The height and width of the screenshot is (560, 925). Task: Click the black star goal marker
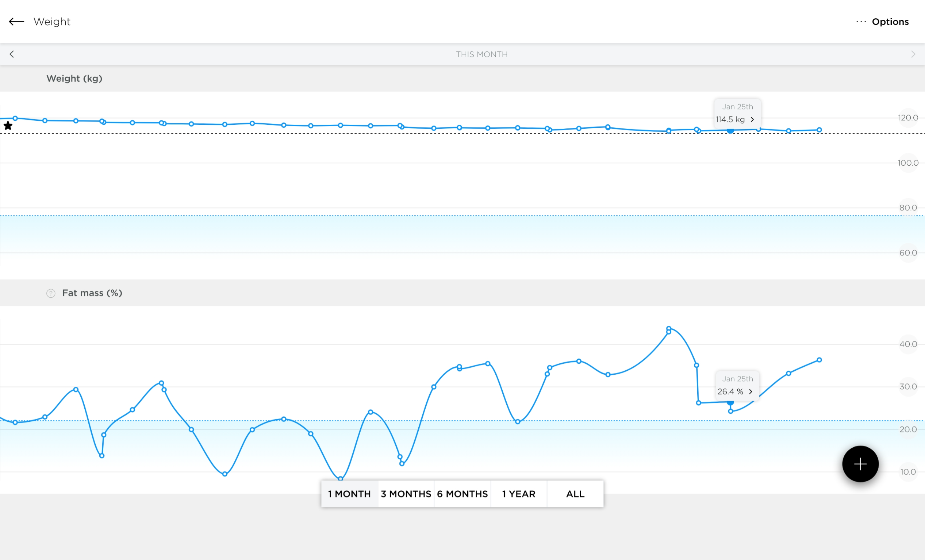coord(8,125)
